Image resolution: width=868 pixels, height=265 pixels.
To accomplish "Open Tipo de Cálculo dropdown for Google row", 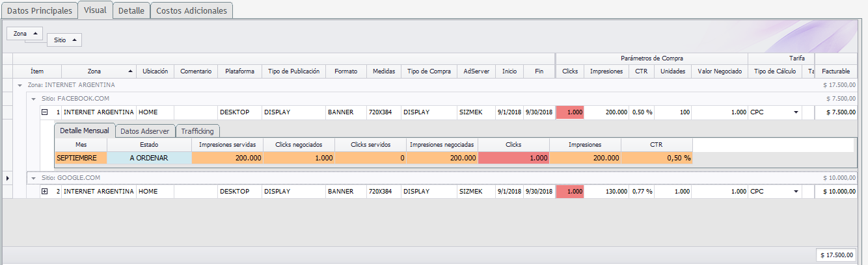I will point(794,192).
